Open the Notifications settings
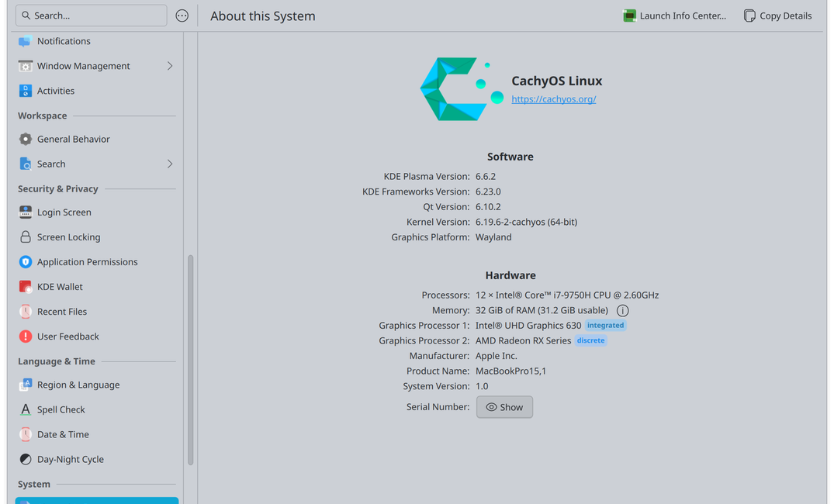Screen dimensions: 834x504 click(x=64, y=41)
